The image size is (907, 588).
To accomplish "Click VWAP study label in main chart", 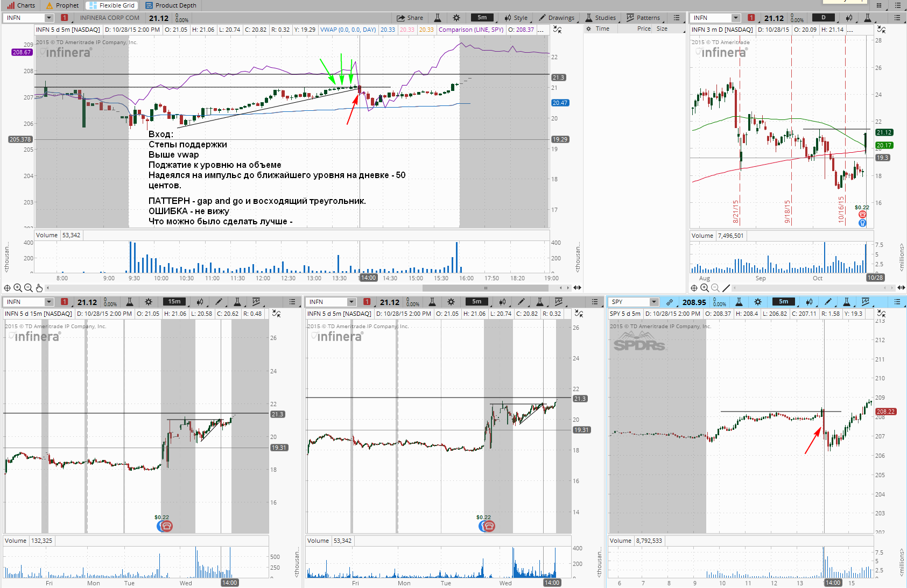I will pos(348,30).
